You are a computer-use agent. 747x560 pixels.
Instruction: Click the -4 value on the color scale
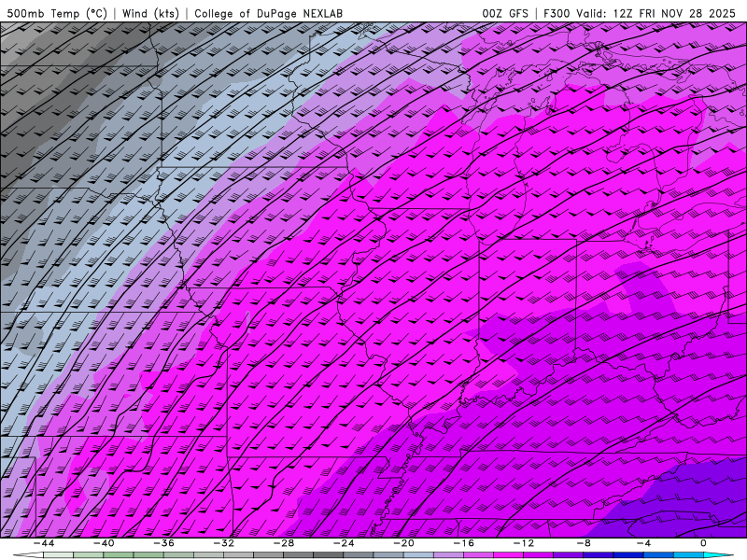click(643, 543)
